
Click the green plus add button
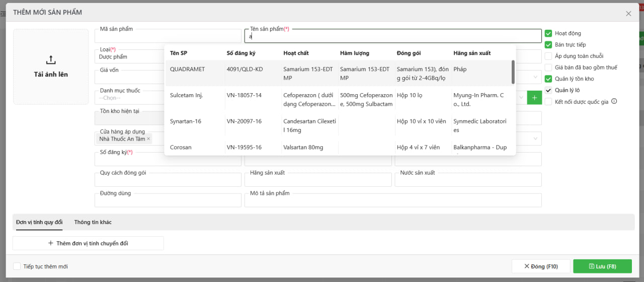pos(534,98)
